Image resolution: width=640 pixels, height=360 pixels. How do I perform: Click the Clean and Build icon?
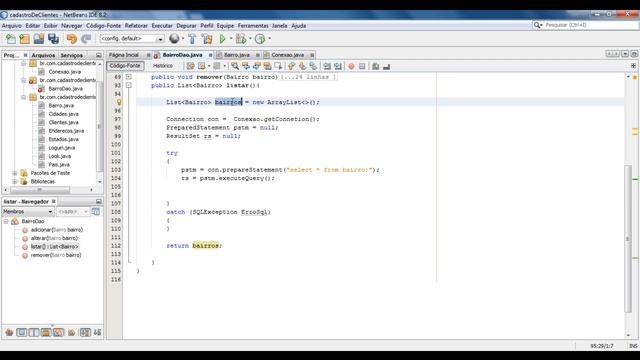pyautogui.click(x=207, y=39)
